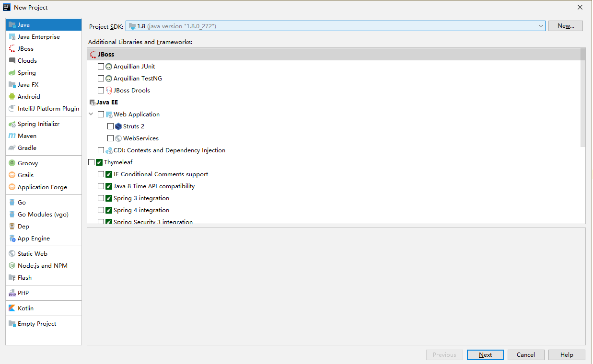
Task: Click the Node.js and NPM icon
Action: [x=12, y=266]
